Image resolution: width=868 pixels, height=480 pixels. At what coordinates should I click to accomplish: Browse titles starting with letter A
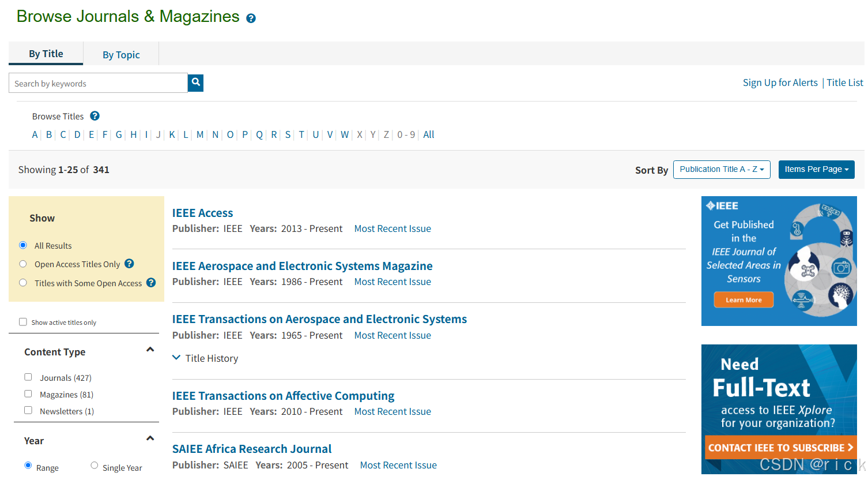(x=35, y=134)
